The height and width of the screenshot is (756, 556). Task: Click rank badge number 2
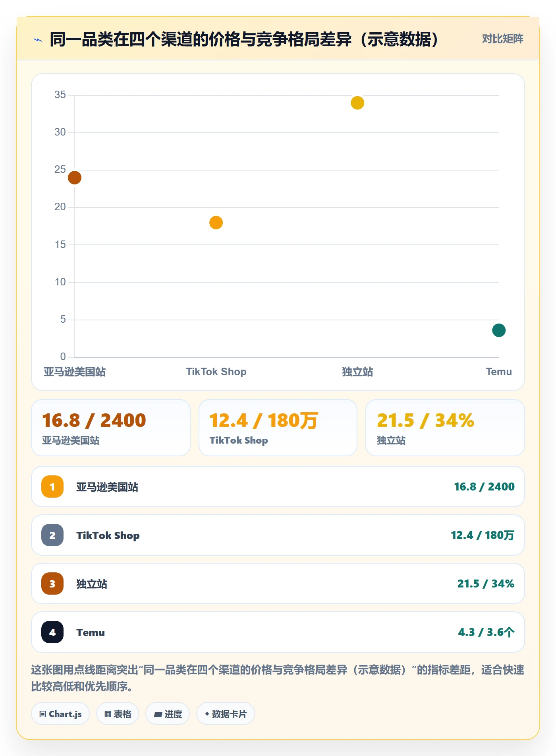click(x=52, y=535)
